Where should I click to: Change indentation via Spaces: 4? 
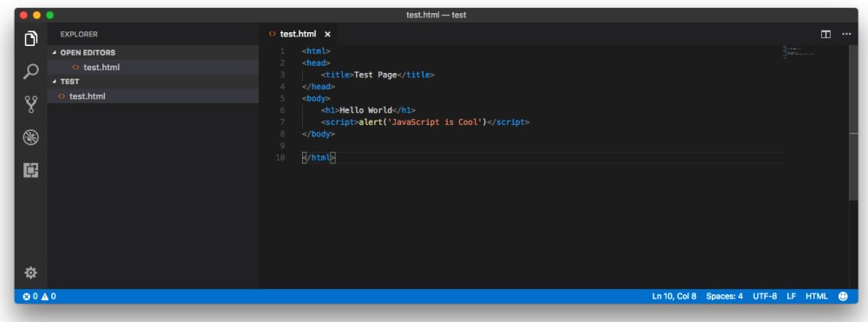[x=724, y=297]
